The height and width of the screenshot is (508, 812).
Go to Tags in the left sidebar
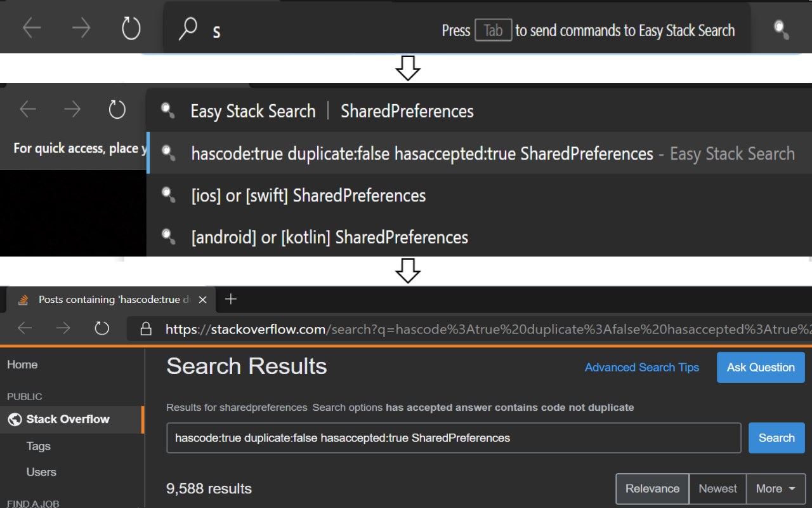click(39, 446)
